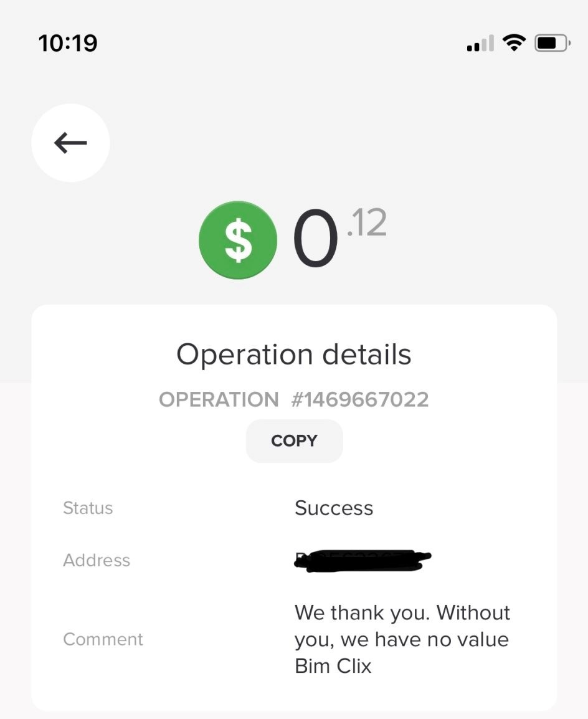This screenshot has height=719, width=588.
Task: Click the Success status value
Action: (334, 508)
